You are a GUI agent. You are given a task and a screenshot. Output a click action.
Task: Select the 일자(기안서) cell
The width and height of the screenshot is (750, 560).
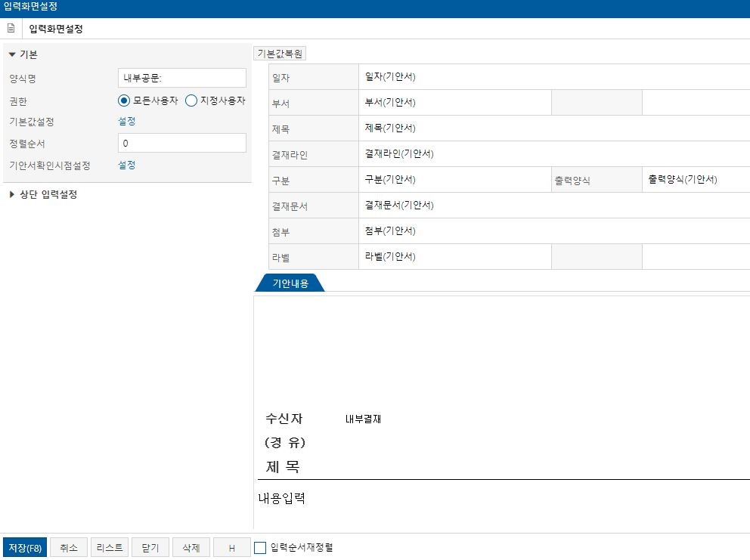pos(554,76)
